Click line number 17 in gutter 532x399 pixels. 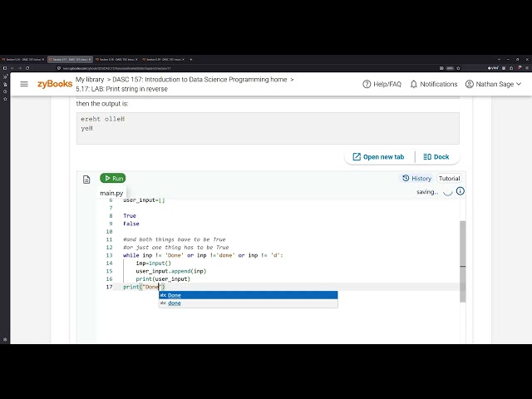coord(109,287)
